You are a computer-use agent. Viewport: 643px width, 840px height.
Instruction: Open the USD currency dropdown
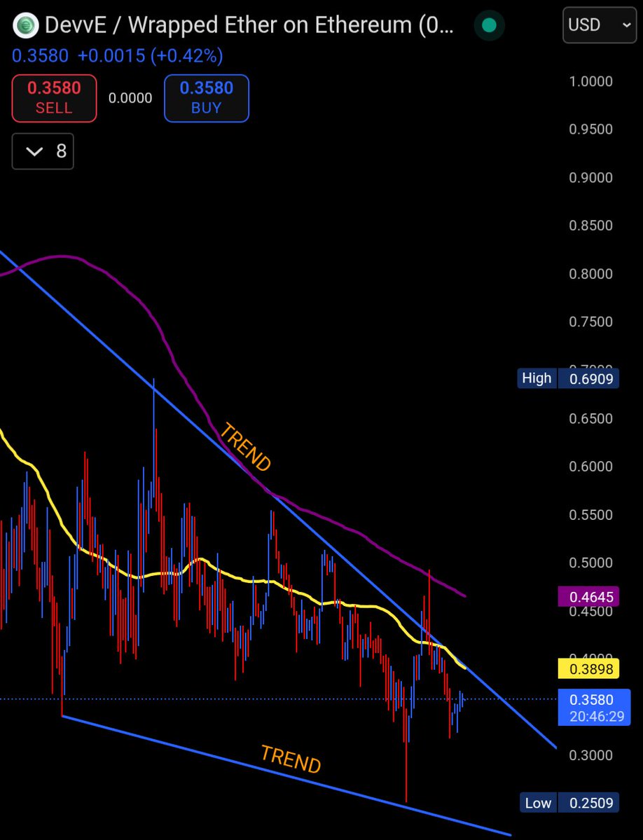pyautogui.click(x=599, y=25)
